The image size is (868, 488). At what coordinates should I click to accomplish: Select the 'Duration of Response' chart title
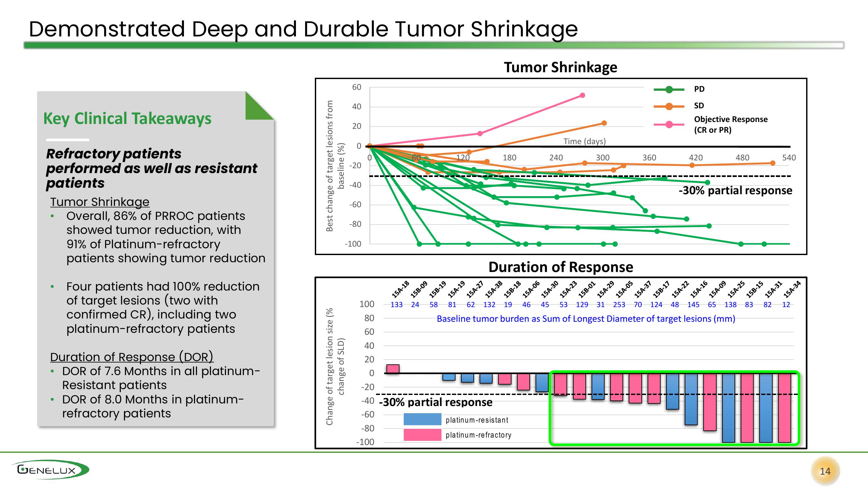click(x=561, y=267)
